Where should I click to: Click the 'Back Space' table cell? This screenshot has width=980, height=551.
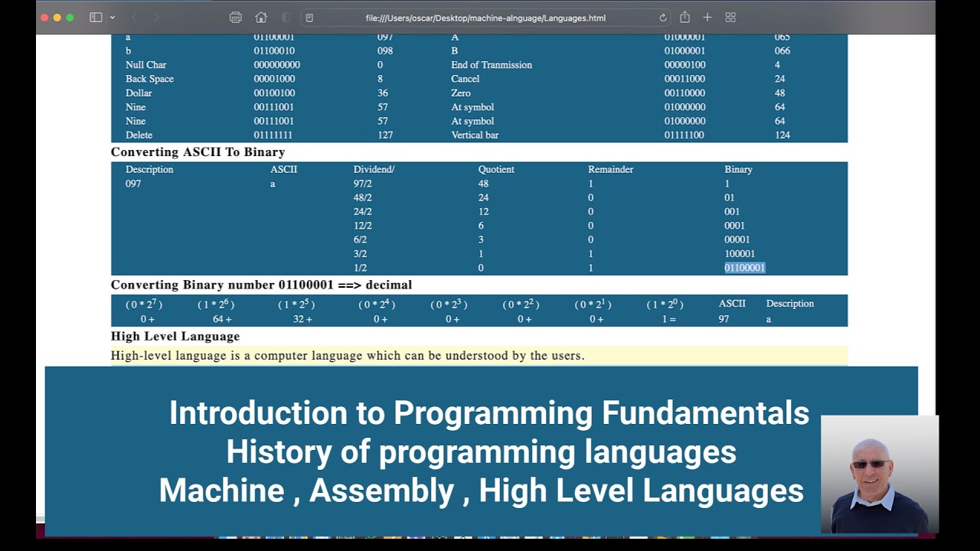click(149, 79)
